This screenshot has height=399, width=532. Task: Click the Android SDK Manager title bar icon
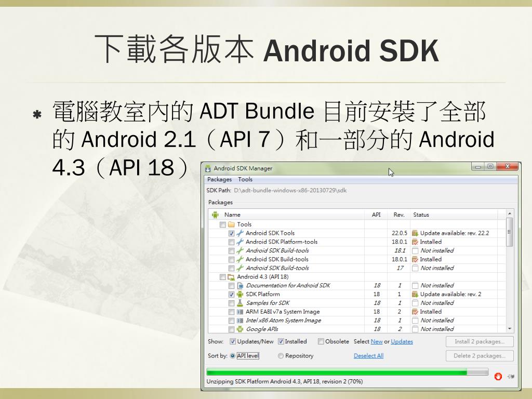coord(208,169)
